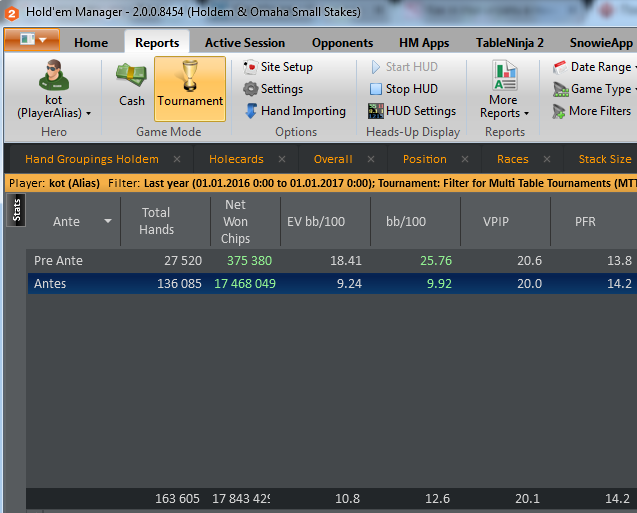Click the 163 605 total hands summary
The height and width of the screenshot is (513, 637).
pos(177,499)
